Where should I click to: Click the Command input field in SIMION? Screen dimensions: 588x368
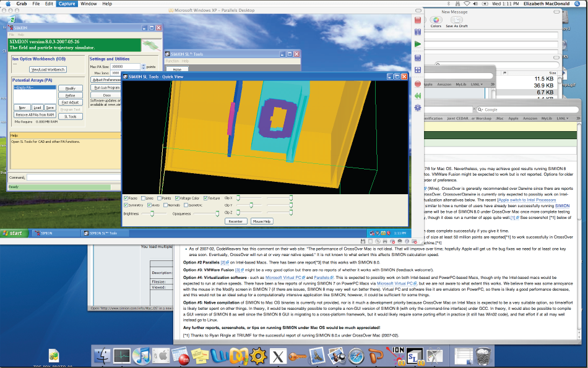(x=74, y=178)
